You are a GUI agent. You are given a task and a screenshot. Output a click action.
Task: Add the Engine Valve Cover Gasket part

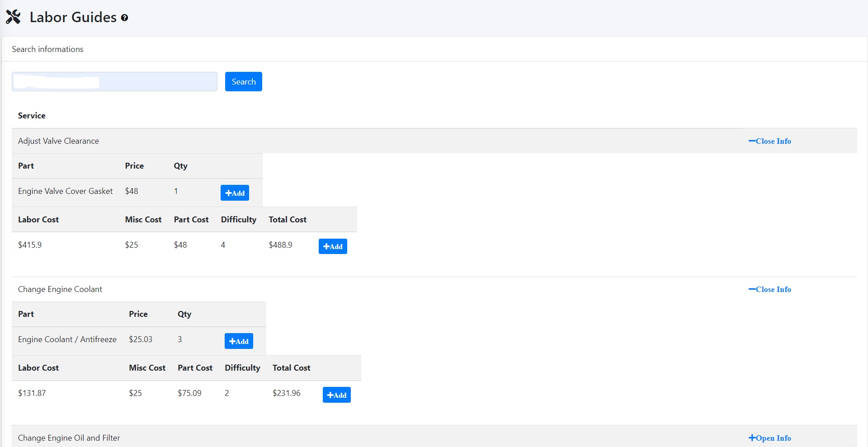pyautogui.click(x=235, y=193)
